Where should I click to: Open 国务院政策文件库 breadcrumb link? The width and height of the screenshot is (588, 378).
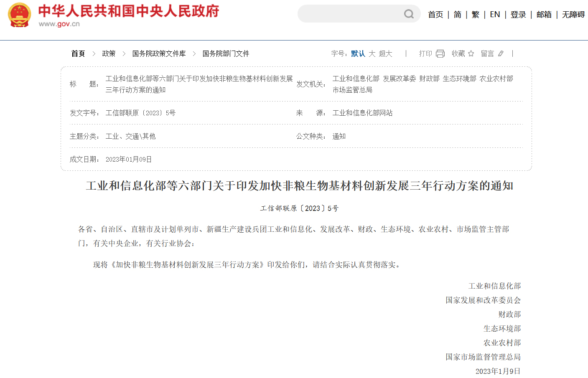159,53
